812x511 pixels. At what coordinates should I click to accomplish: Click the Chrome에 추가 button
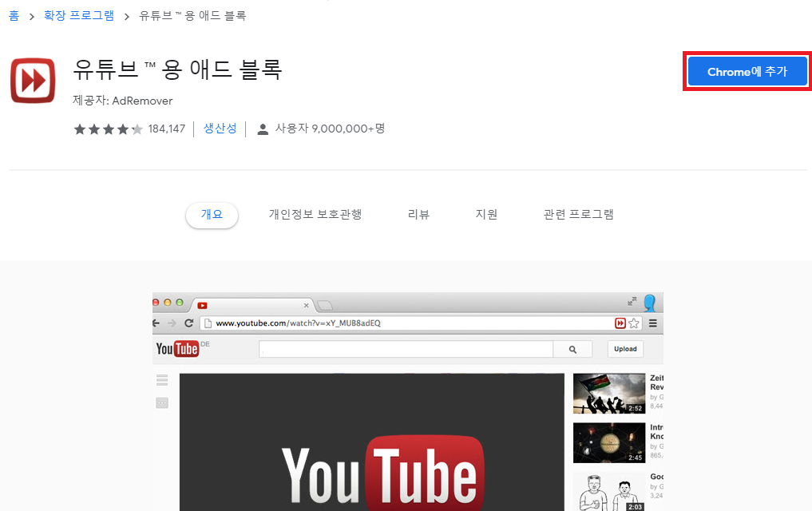point(747,71)
